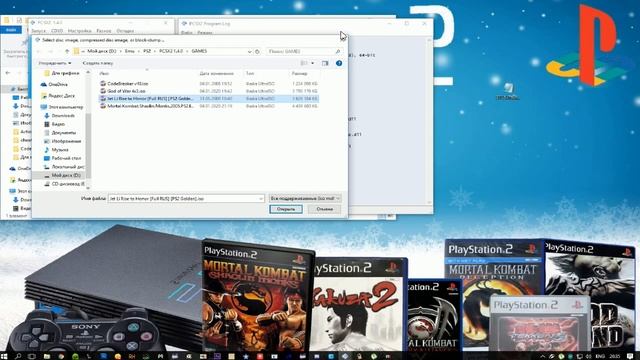Click the Упорядочить dropdown in dialog toolbar

coord(55,63)
